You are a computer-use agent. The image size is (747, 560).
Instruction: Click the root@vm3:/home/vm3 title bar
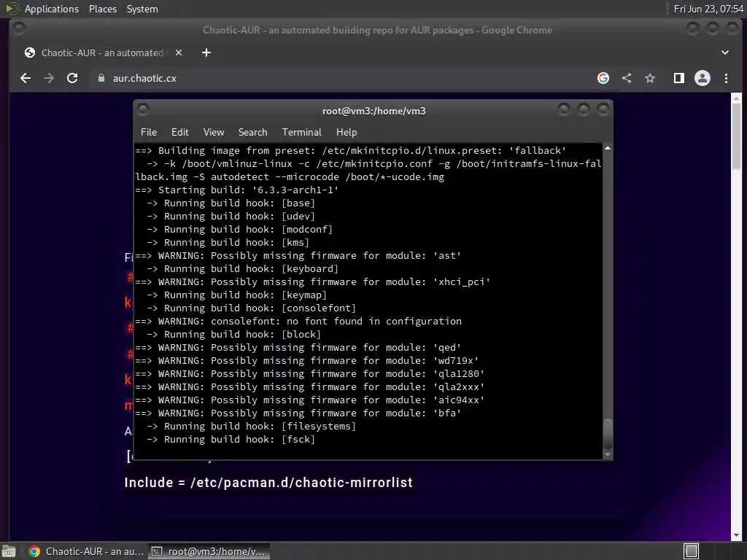pyautogui.click(x=373, y=111)
